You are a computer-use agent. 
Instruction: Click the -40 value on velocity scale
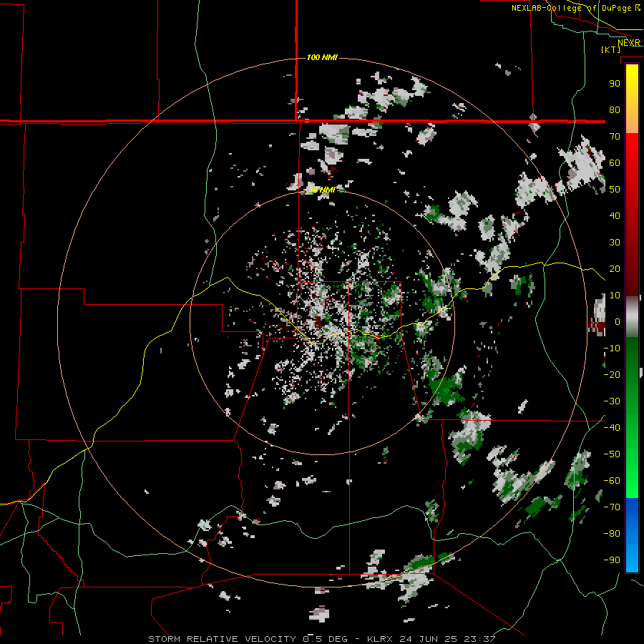612,428
